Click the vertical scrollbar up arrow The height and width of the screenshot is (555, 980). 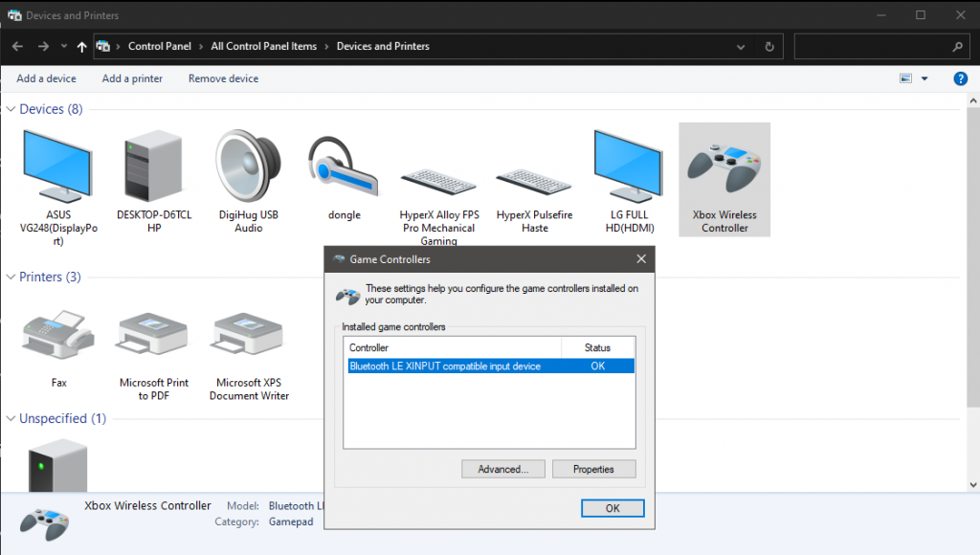[x=973, y=100]
